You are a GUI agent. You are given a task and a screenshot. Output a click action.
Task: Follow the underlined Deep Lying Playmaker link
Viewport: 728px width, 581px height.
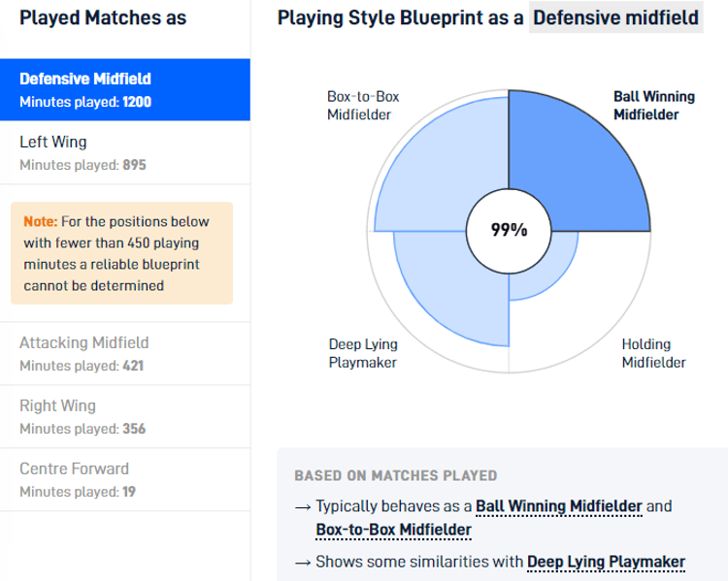pos(606,562)
